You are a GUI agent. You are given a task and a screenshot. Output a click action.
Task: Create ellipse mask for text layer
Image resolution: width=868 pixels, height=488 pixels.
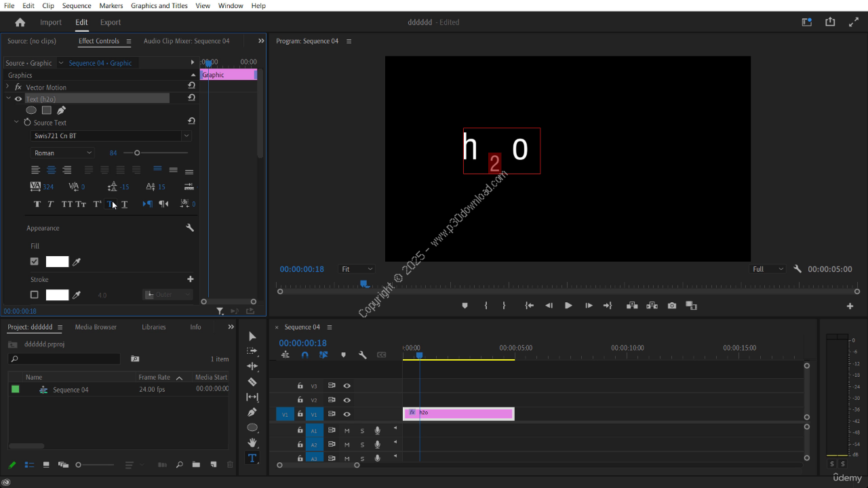pyautogui.click(x=31, y=110)
